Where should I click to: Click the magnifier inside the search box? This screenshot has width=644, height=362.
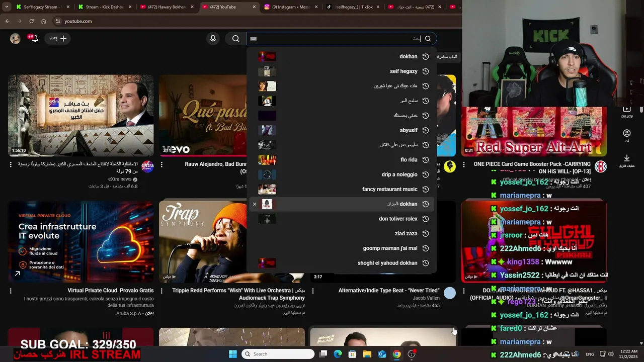click(x=428, y=39)
